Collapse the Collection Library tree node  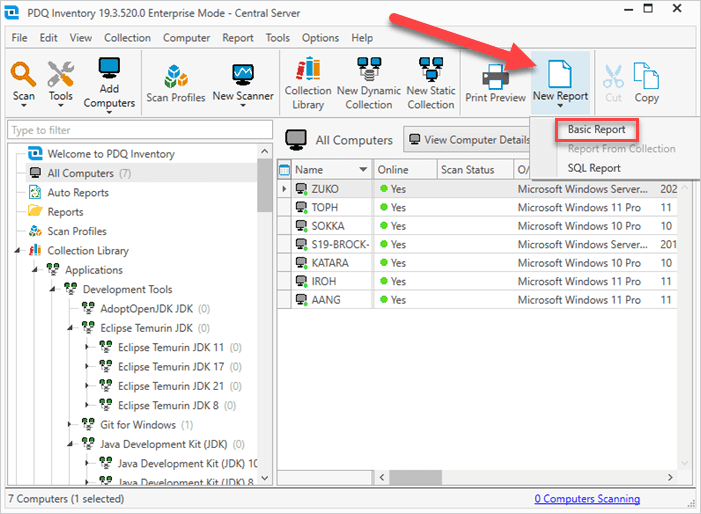point(17,251)
